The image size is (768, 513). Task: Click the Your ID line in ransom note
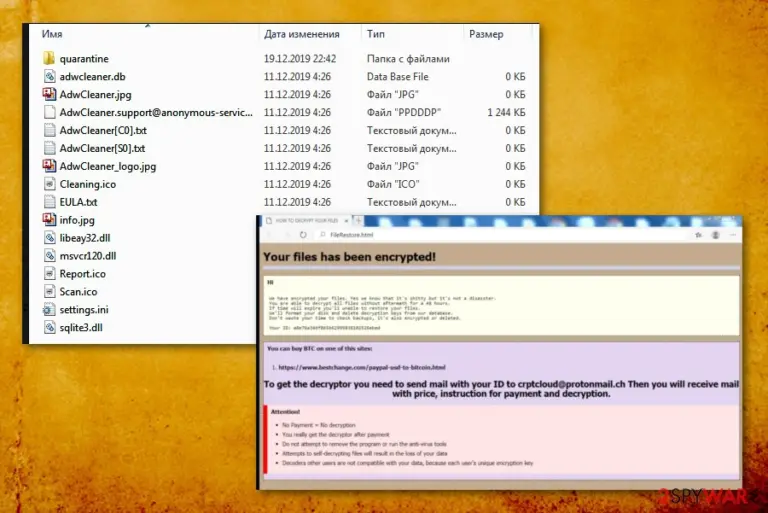[x=324, y=328]
